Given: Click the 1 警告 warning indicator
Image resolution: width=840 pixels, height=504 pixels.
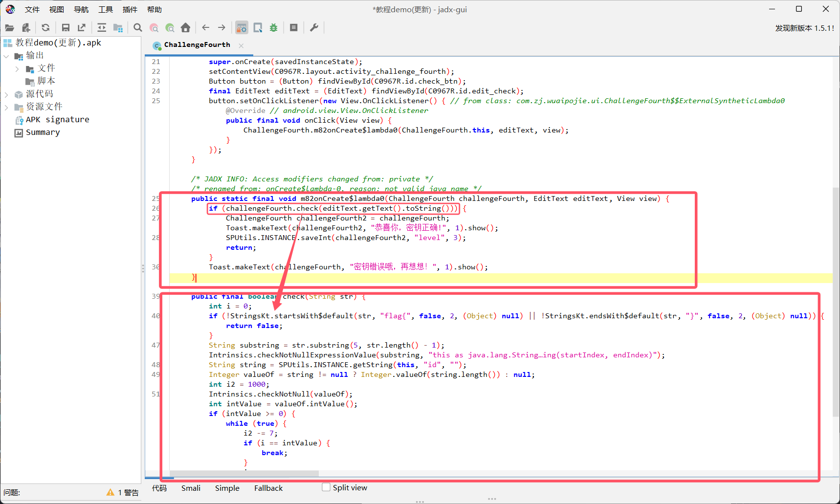Looking at the screenshot, I should pos(123,492).
